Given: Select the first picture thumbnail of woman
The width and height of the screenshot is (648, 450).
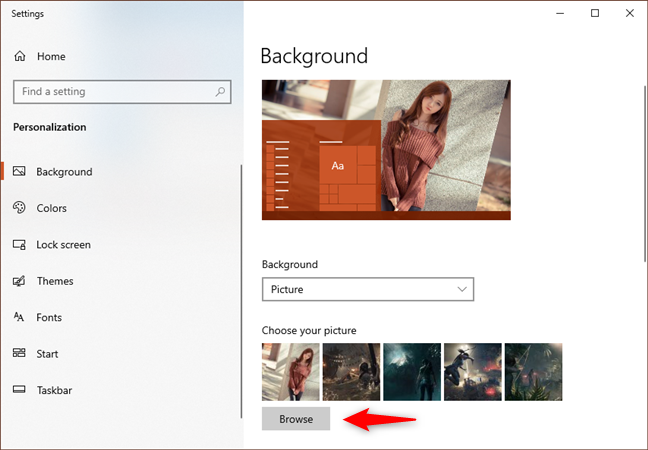Looking at the screenshot, I should tap(291, 372).
